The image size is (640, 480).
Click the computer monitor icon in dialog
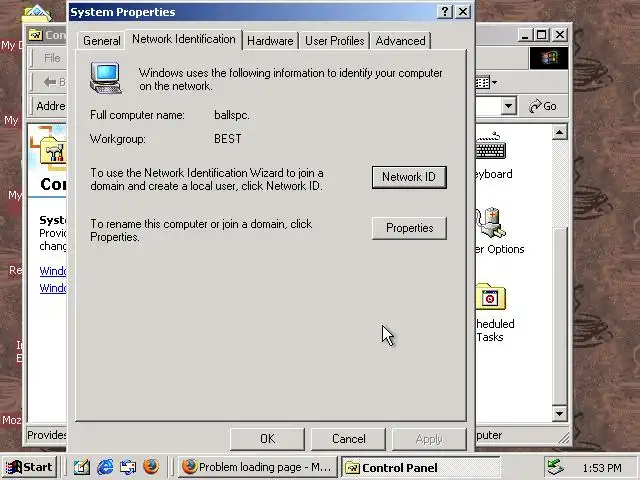pos(106,78)
